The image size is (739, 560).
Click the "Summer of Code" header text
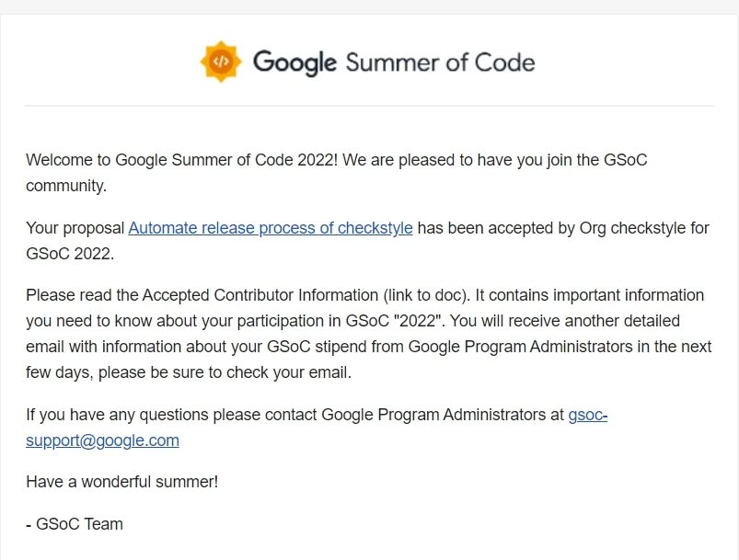[x=440, y=63]
